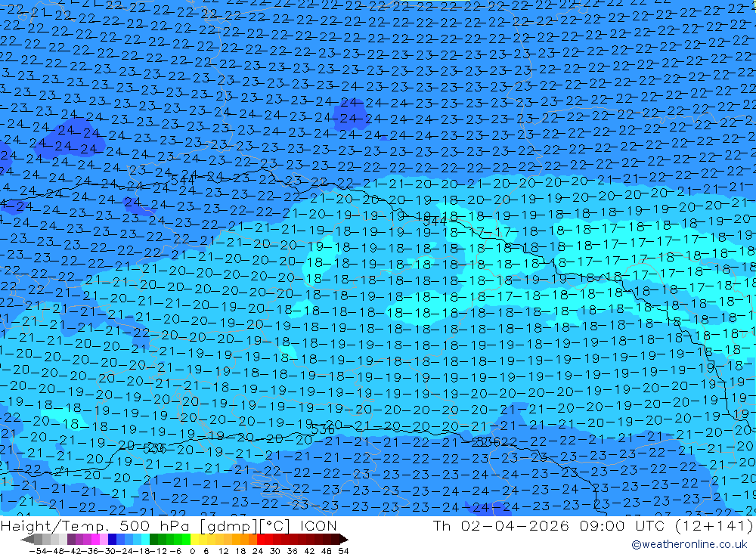Pick the darkest green legend swatch
This screenshot has height=554, width=756.
pos(153,540)
